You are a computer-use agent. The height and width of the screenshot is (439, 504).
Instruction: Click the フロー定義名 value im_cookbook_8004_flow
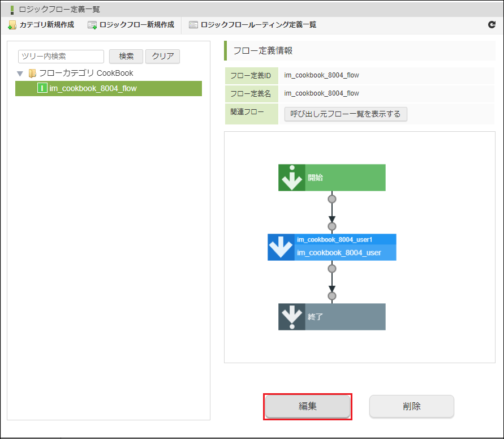[x=321, y=93]
